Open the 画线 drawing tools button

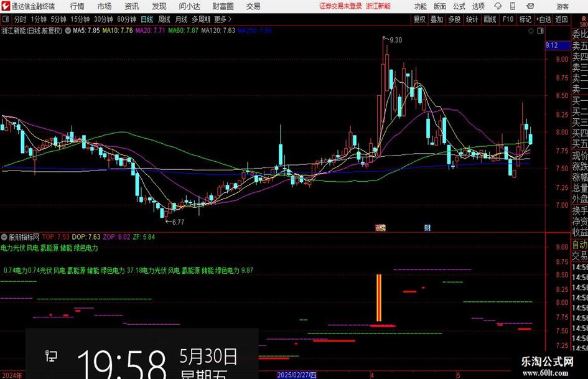click(490, 19)
